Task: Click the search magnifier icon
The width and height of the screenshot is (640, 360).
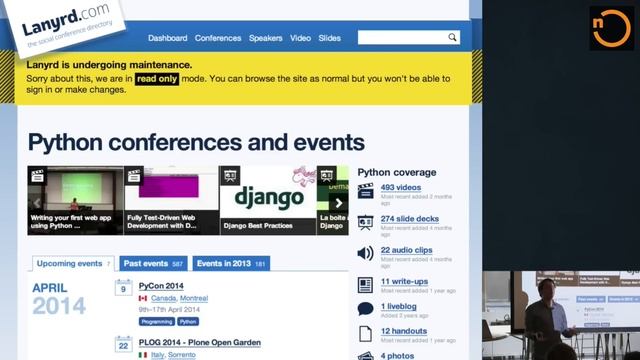Action: 452,38
